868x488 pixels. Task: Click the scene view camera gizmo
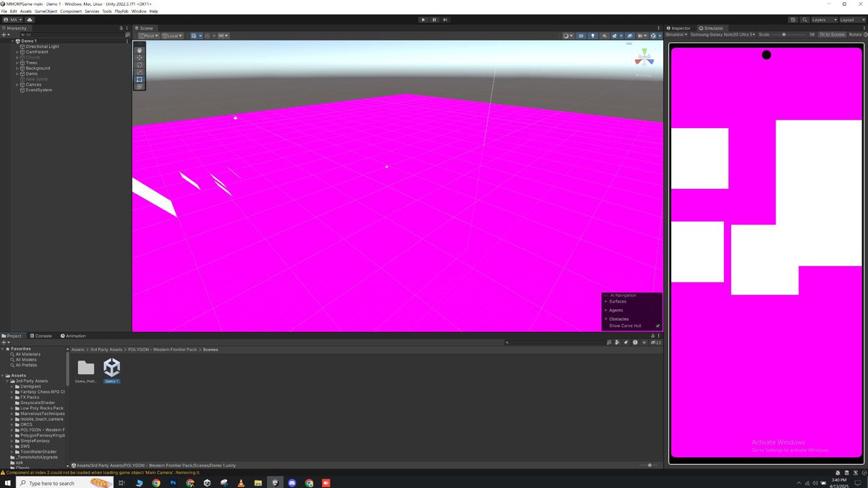pos(644,58)
